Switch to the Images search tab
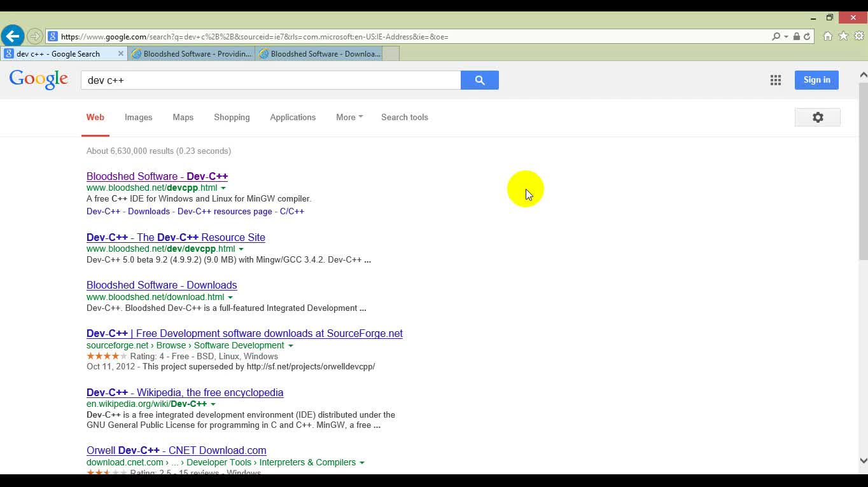The width and height of the screenshot is (868, 487). (x=138, y=117)
